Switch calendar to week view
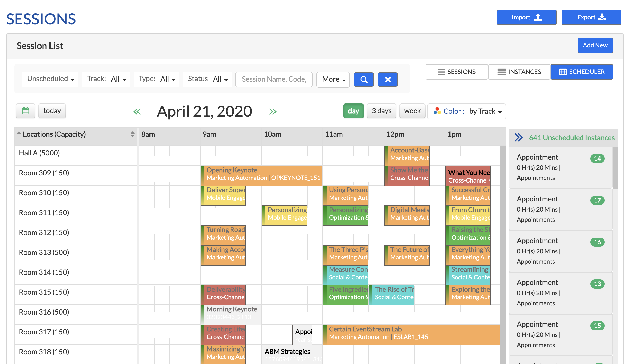625x364 pixels. (x=412, y=111)
